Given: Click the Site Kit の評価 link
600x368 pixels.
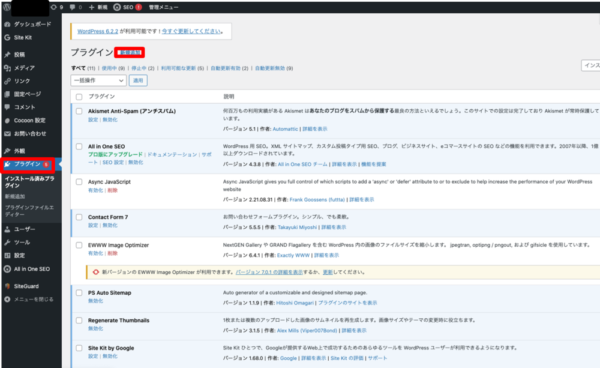Looking at the screenshot, I should coord(347,358).
